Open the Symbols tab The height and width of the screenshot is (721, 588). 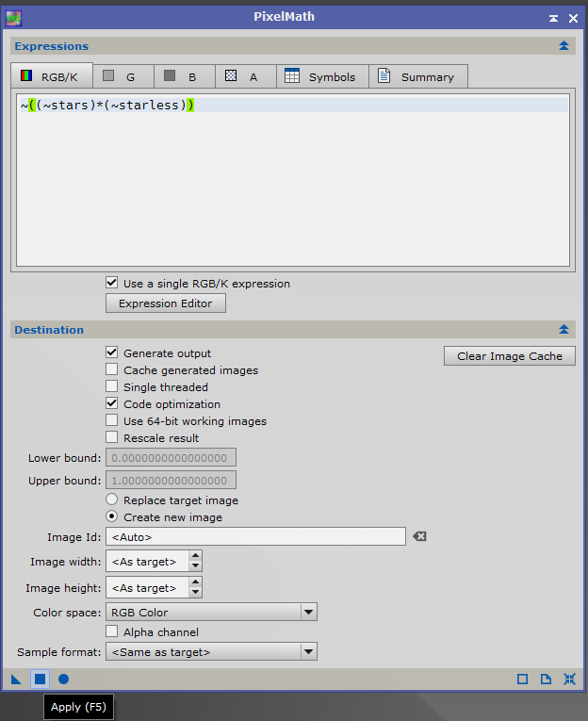tap(322, 76)
